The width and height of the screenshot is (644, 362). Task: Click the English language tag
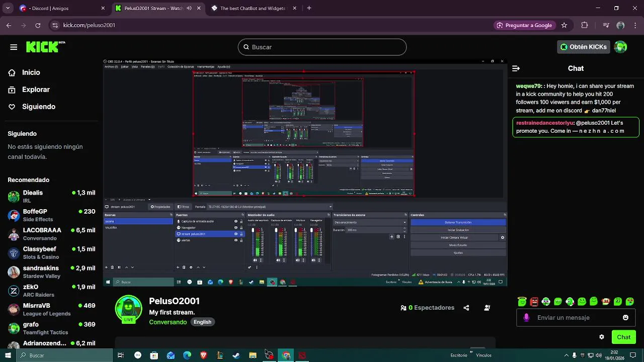pos(203,322)
